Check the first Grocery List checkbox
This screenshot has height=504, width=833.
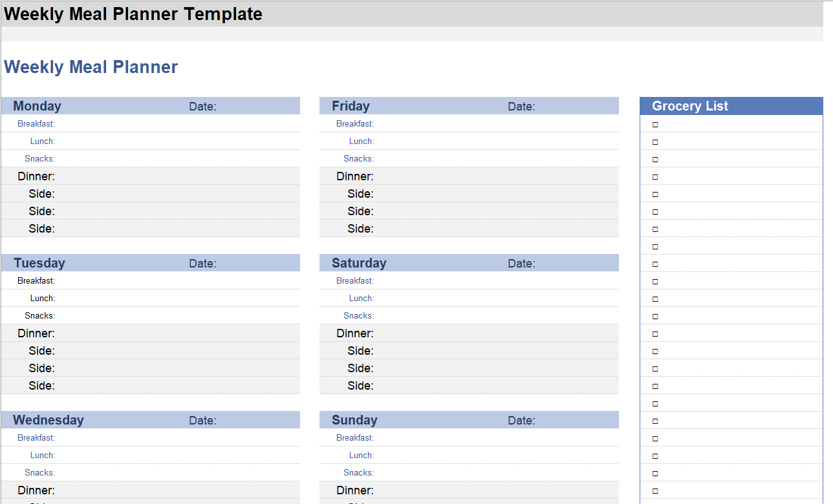pyautogui.click(x=655, y=124)
